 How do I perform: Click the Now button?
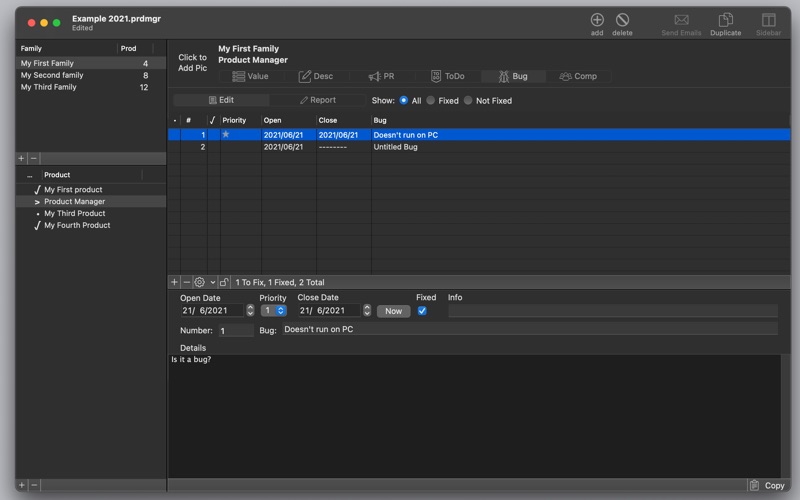[x=393, y=311]
